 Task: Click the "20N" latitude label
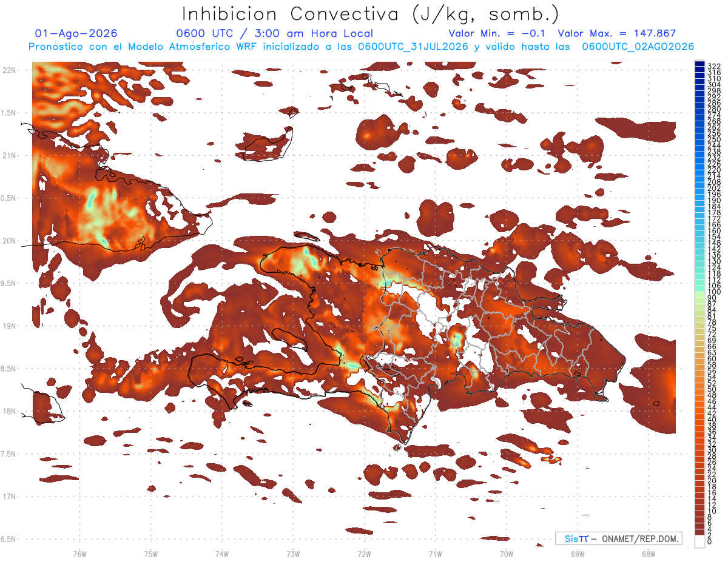pos(9,241)
